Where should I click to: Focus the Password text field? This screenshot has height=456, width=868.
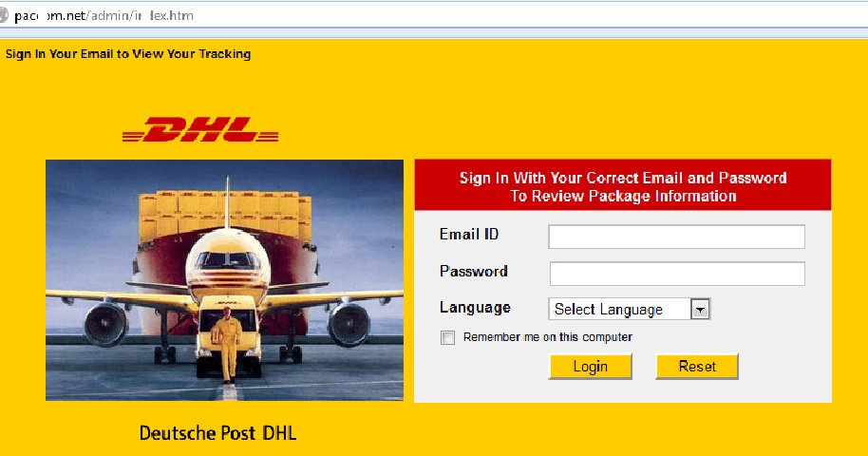coord(677,274)
